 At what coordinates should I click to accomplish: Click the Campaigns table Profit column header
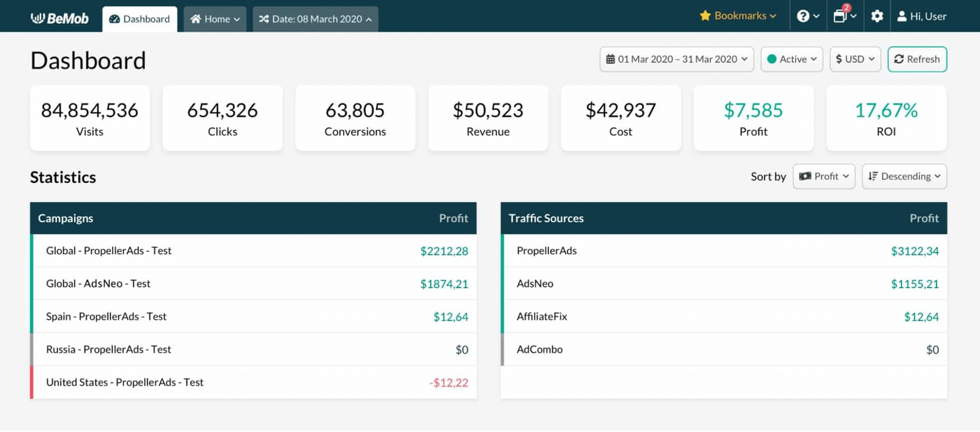click(x=453, y=218)
